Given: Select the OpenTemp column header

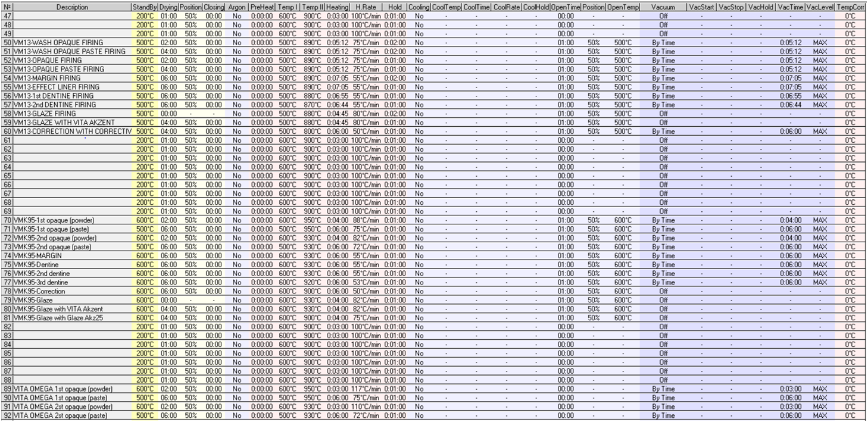Looking at the screenshot, I should click(623, 7).
